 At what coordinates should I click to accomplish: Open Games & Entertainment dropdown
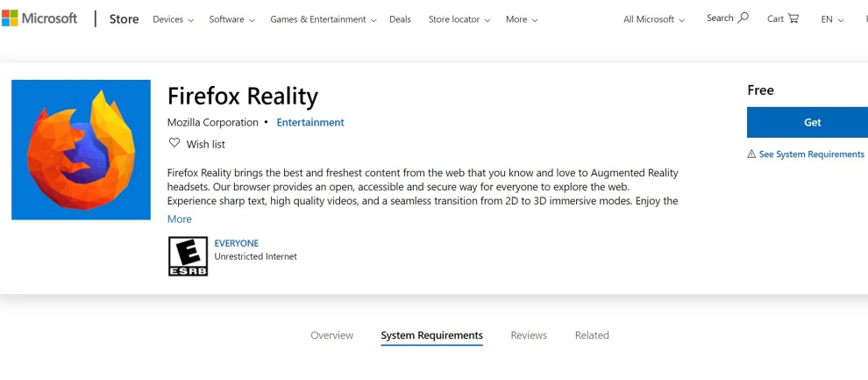[x=324, y=19]
